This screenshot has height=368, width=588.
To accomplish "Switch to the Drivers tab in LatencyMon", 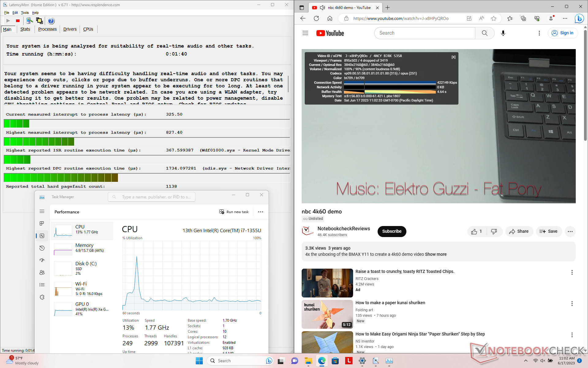I will coord(70,29).
